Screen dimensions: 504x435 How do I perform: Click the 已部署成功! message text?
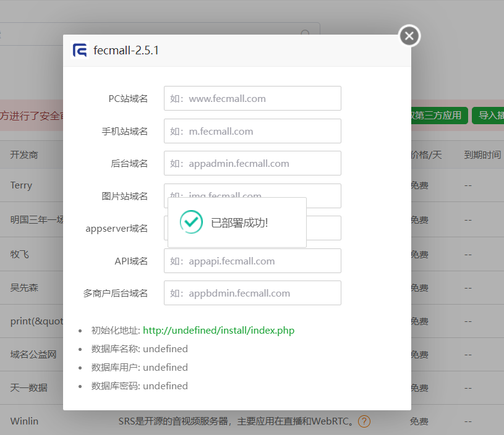pos(239,222)
